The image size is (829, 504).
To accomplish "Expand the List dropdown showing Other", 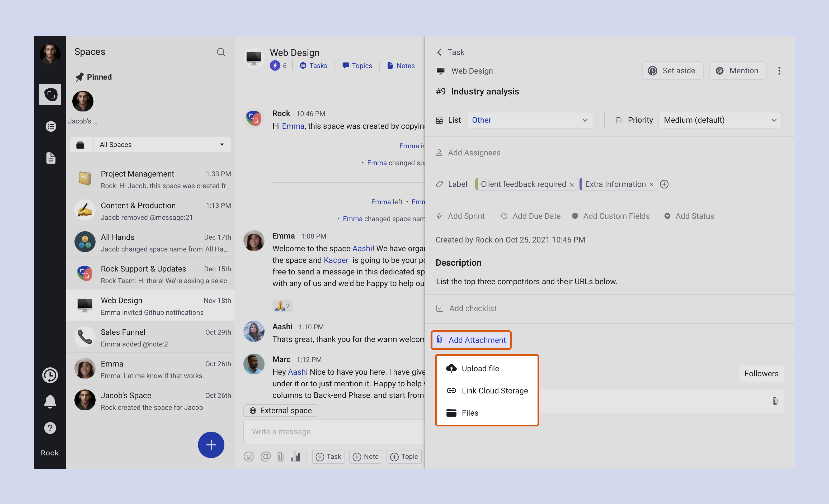I will tap(529, 120).
